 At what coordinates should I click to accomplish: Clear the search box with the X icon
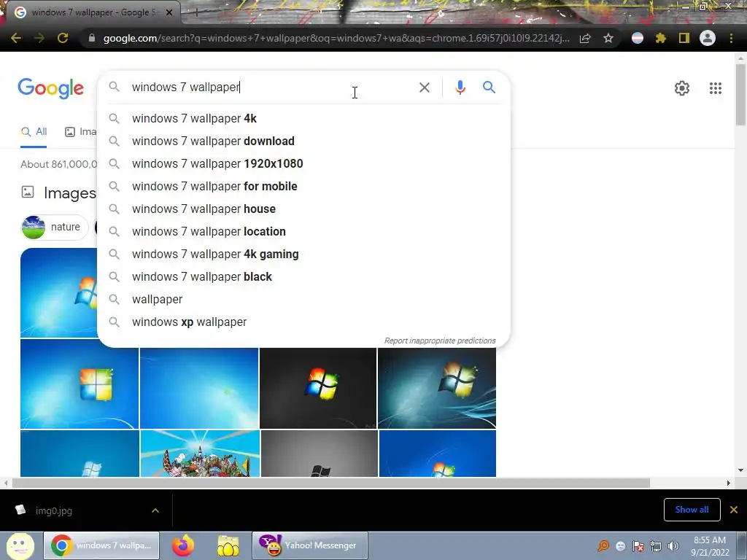pos(424,87)
